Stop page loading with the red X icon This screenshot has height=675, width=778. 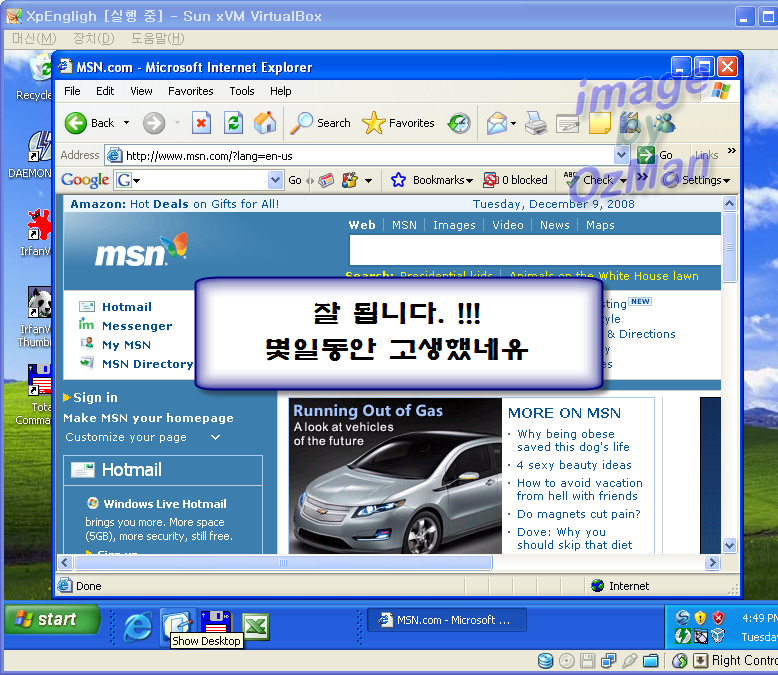click(201, 123)
